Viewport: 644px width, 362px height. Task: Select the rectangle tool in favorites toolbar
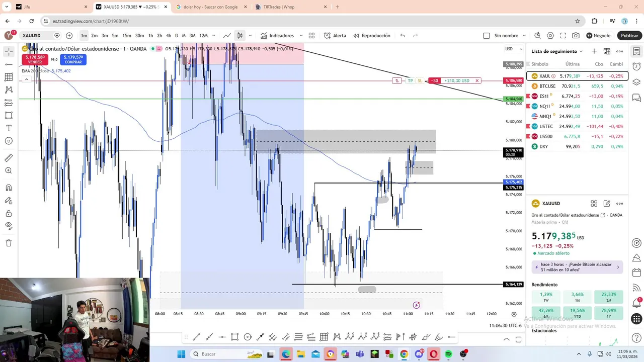click(x=234, y=337)
